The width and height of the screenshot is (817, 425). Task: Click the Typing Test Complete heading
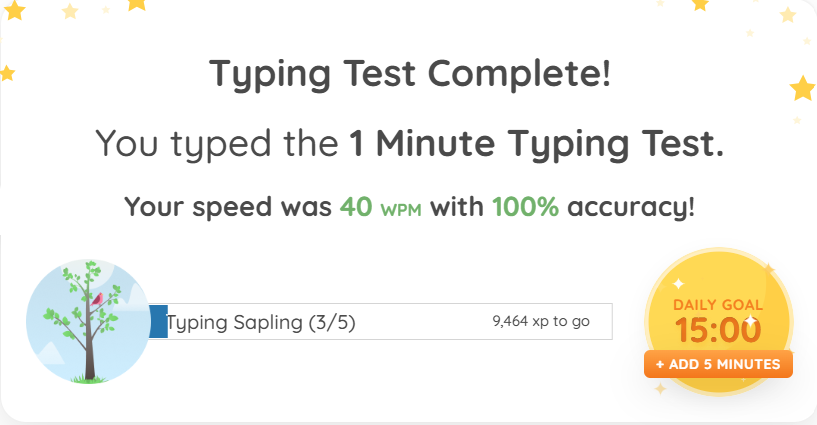[x=409, y=74]
